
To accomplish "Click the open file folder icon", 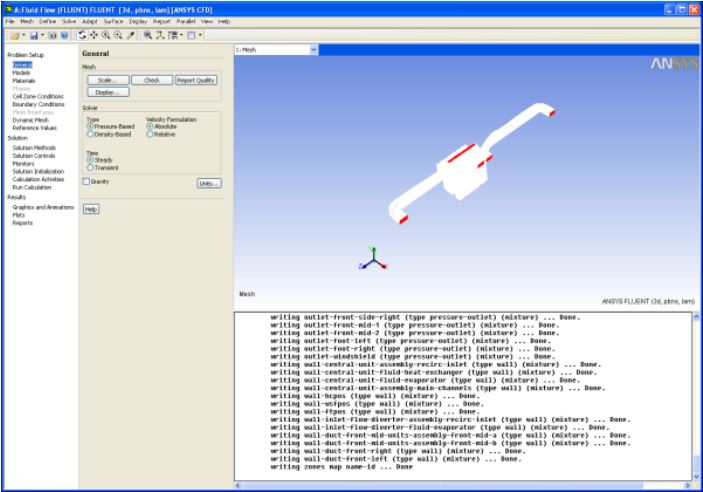I will pos(15,35).
